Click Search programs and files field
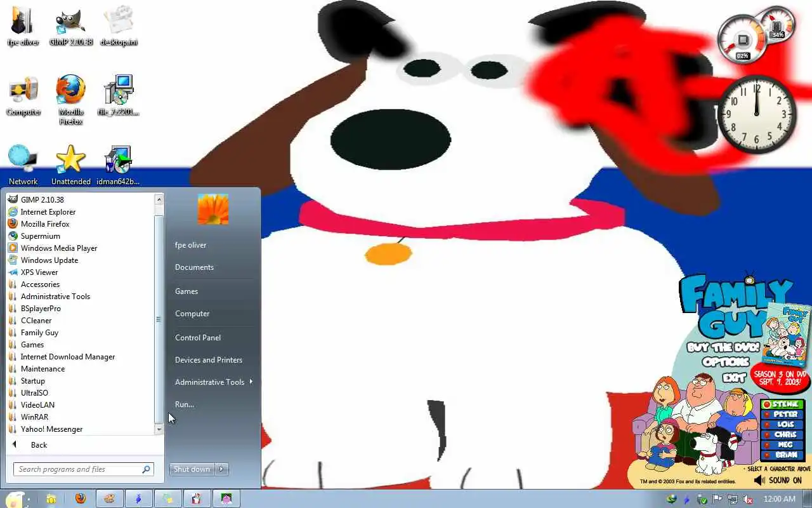Image resolution: width=812 pixels, height=508 pixels. click(x=83, y=469)
